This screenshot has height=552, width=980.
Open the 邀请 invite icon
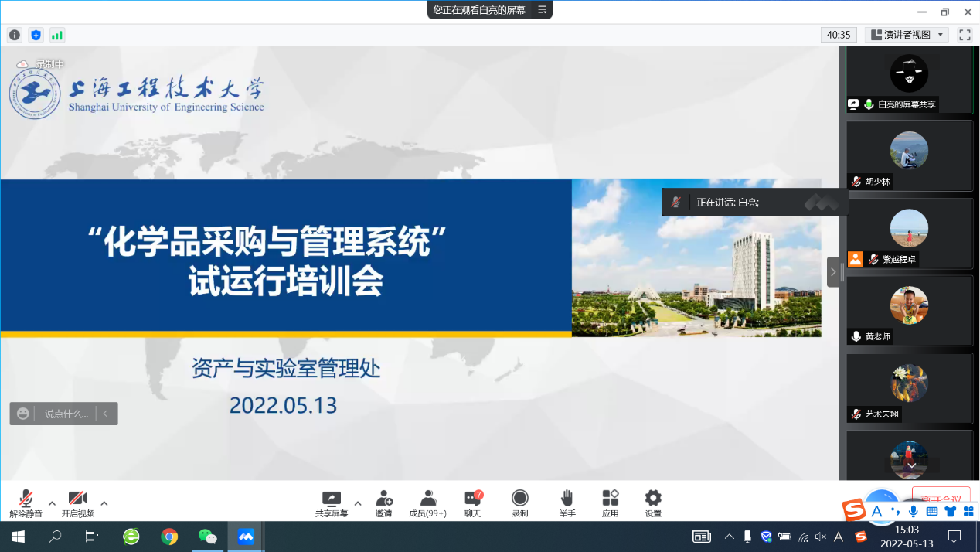click(x=383, y=503)
